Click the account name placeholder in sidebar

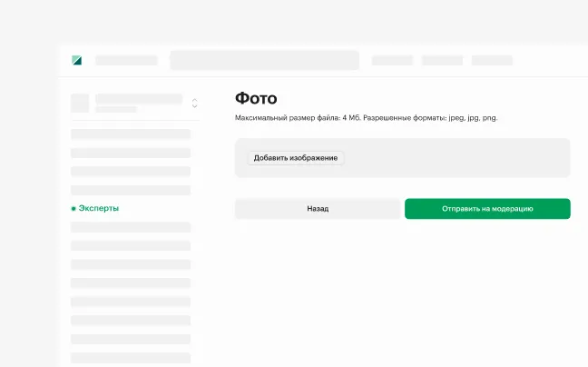point(139,99)
